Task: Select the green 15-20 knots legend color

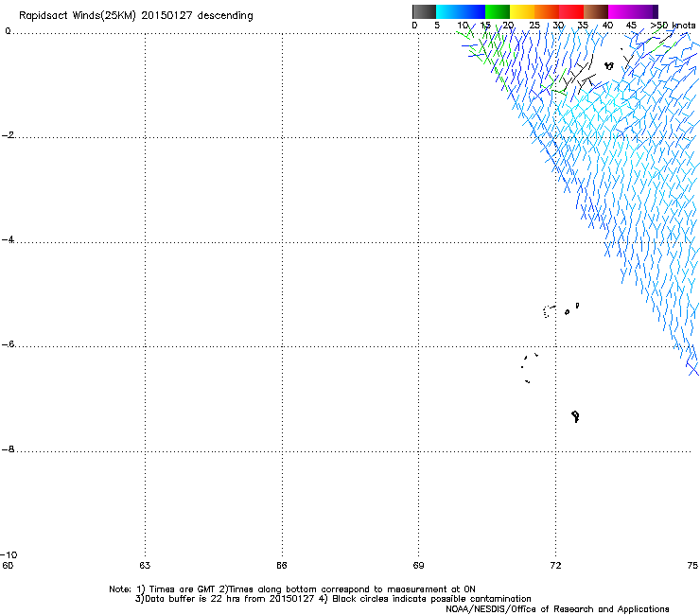Action: (x=498, y=11)
